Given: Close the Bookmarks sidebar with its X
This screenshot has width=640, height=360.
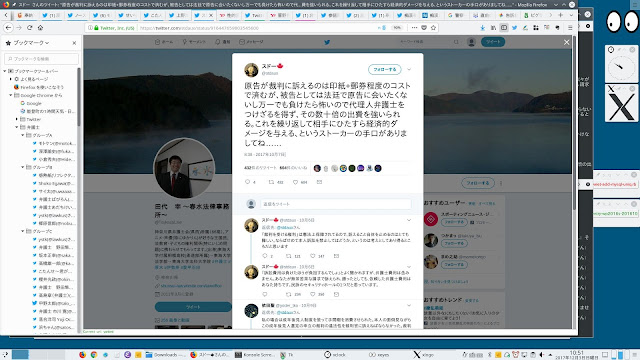Looking at the screenshot, I should [x=74, y=43].
